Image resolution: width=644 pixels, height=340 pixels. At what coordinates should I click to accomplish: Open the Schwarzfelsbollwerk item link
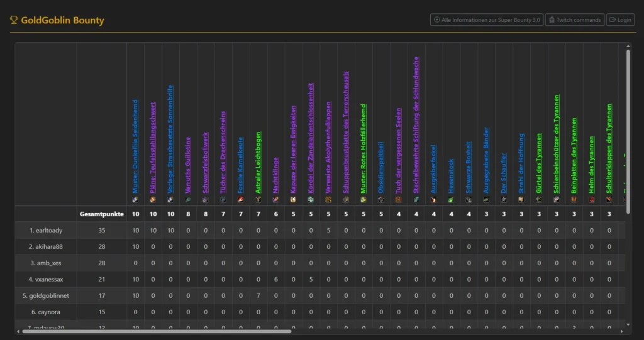[x=206, y=163]
